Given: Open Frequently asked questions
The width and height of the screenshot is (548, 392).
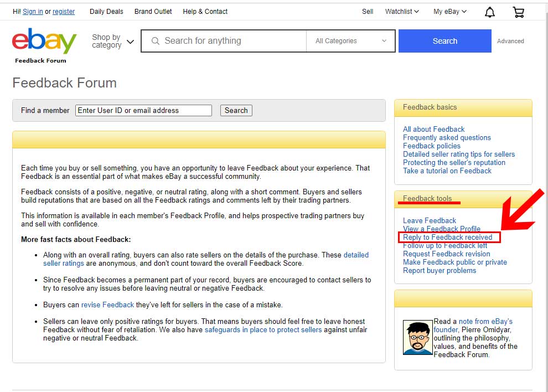Looking at the screenshot, I should point(447,137).
